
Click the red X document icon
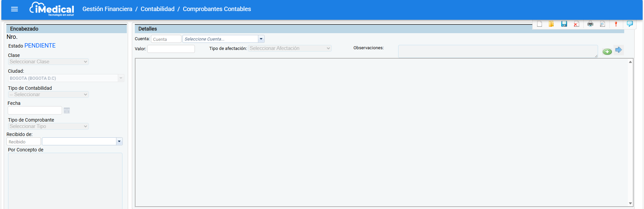click(x=576, y=24)
